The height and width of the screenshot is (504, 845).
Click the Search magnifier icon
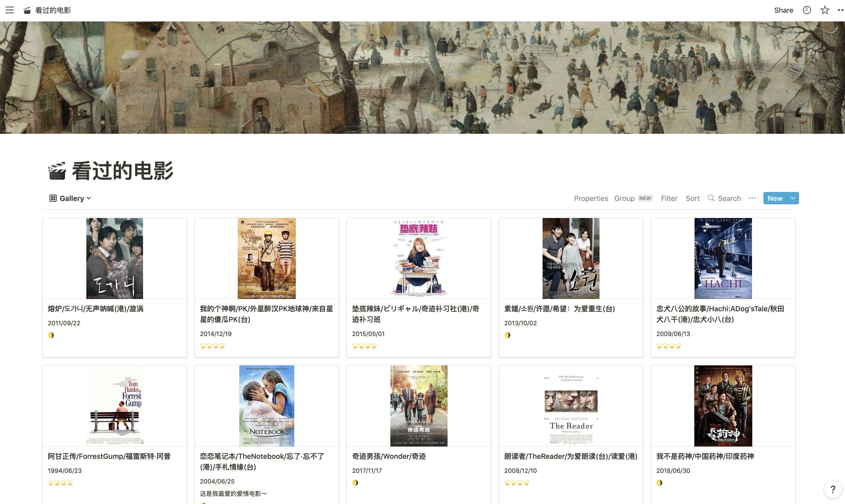tap(711, 198)
